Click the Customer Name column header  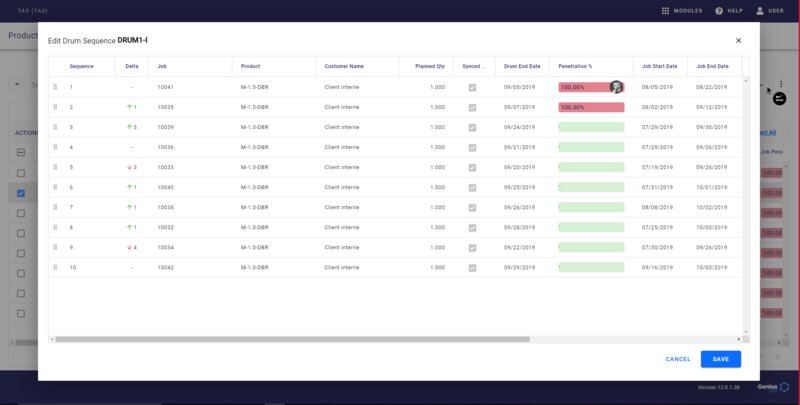[344, 66]
